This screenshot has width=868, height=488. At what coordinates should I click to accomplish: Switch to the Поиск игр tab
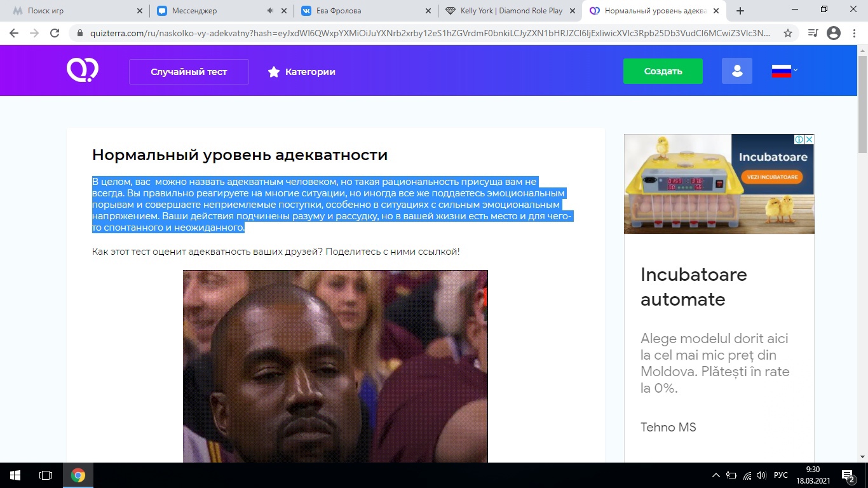point(75,11)
